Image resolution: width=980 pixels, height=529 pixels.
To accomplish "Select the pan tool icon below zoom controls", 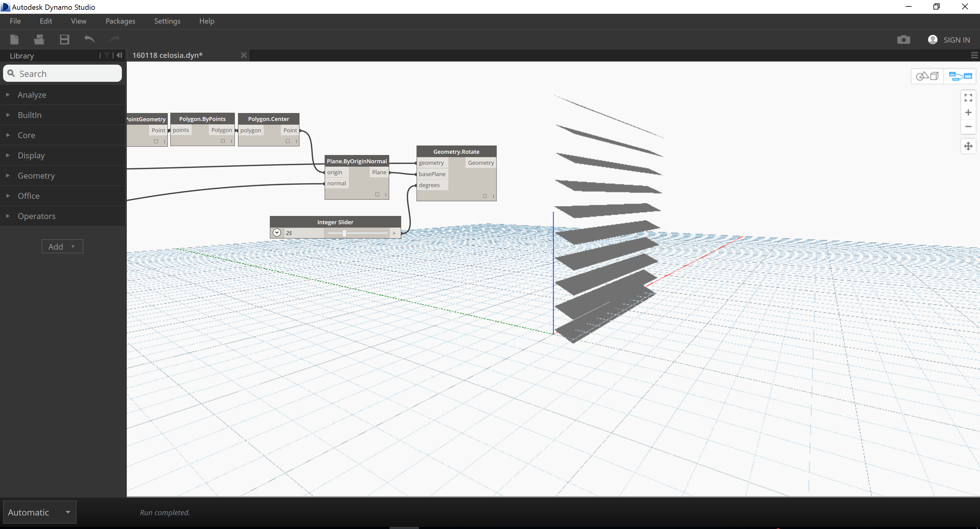I will click(969, 146).
